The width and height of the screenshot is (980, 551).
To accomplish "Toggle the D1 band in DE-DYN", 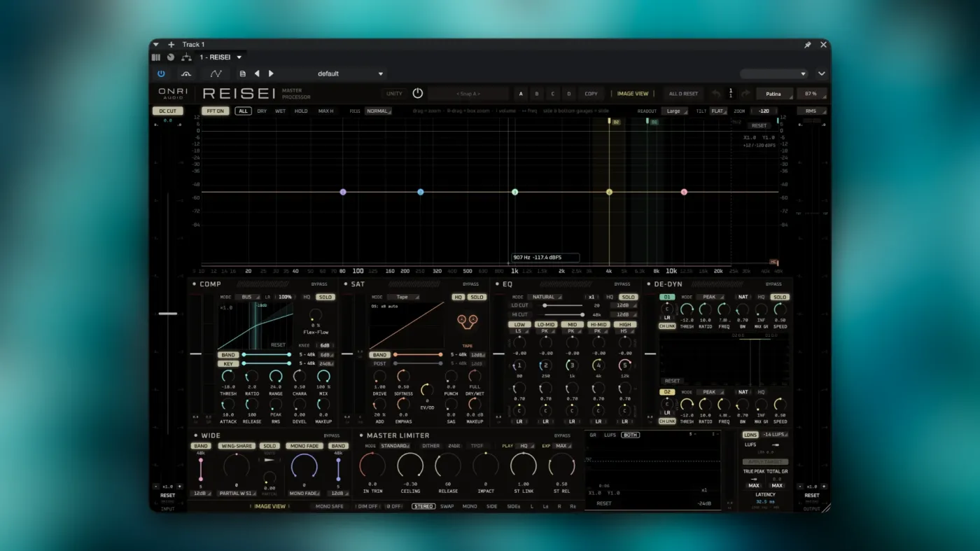I will click(667, 297).
